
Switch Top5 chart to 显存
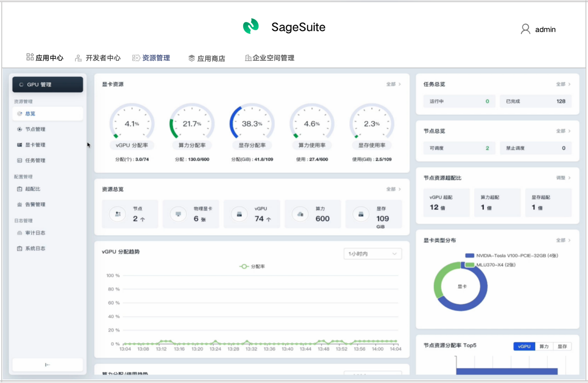[x=562, y=346]
